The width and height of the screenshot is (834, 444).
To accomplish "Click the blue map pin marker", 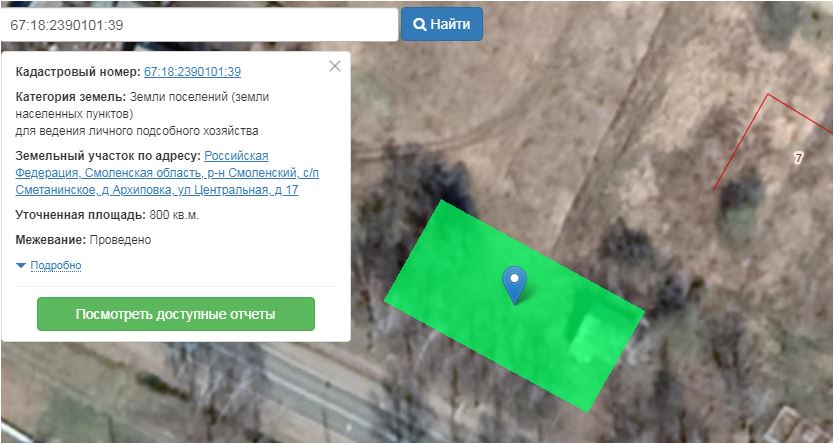I will tap(514, 285).
